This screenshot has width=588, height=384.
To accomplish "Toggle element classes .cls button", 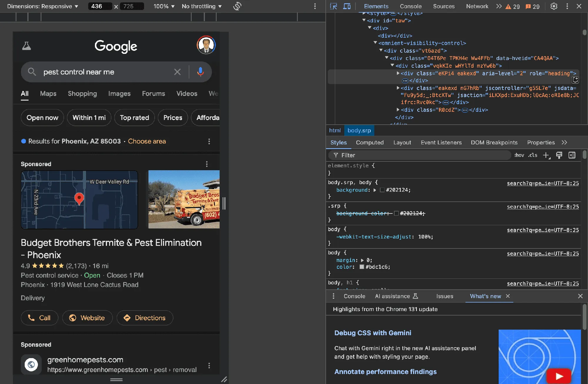I will click(x=533, y=155).
